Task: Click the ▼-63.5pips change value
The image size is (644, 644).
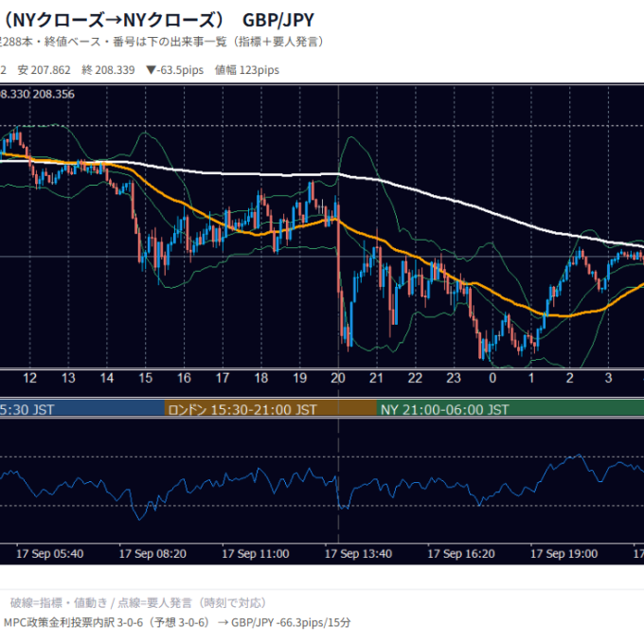Action: (175, 70)
